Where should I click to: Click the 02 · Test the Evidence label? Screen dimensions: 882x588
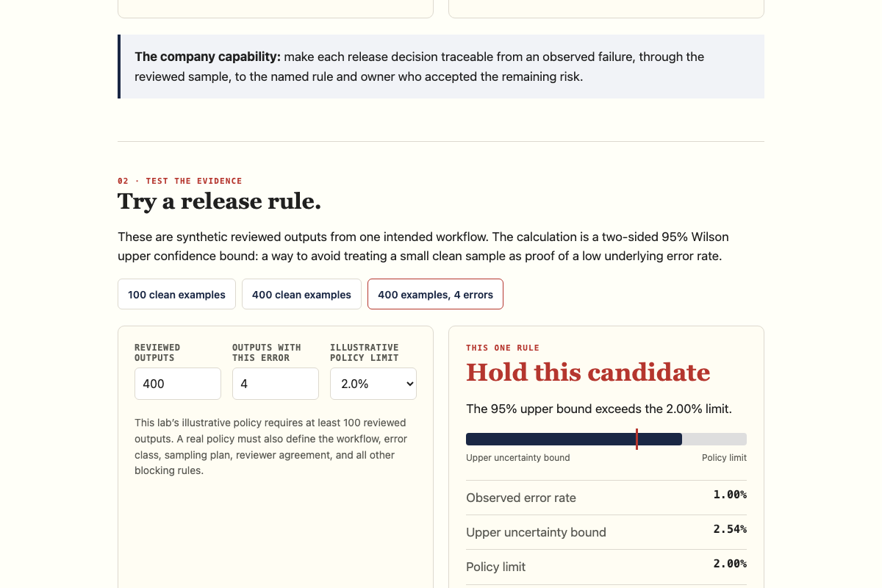pos(179,181)
